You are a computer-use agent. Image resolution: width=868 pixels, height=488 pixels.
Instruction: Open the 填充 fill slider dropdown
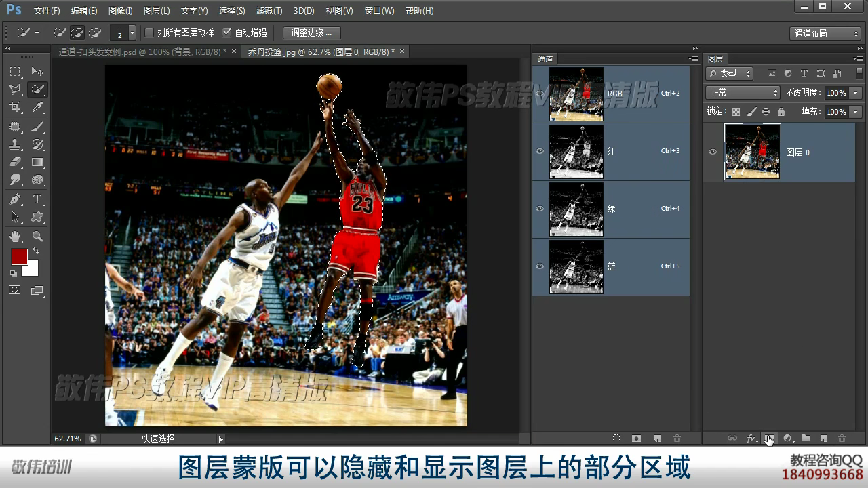coord(856,112)
